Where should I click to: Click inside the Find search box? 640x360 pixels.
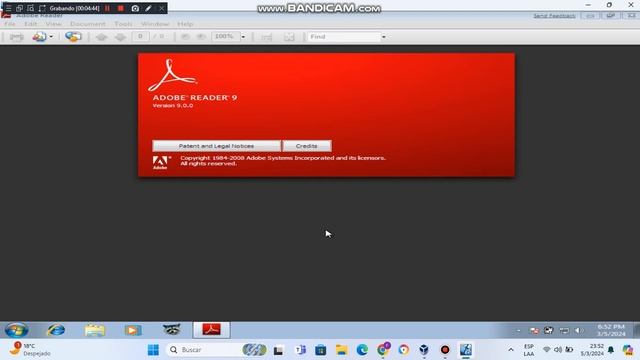point(344,37)
